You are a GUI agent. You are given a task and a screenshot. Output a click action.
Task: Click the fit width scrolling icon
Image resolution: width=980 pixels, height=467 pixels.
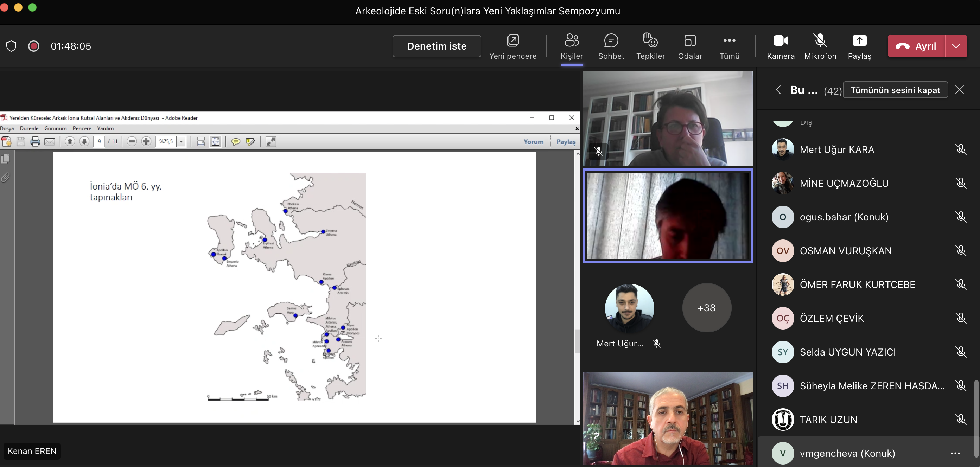201,141
